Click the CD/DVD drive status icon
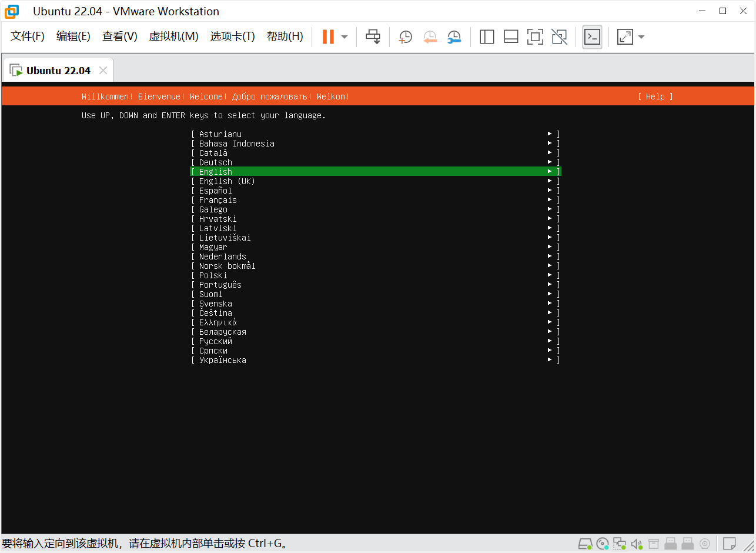Screen dimensions: 756x553 coord(603,543)
